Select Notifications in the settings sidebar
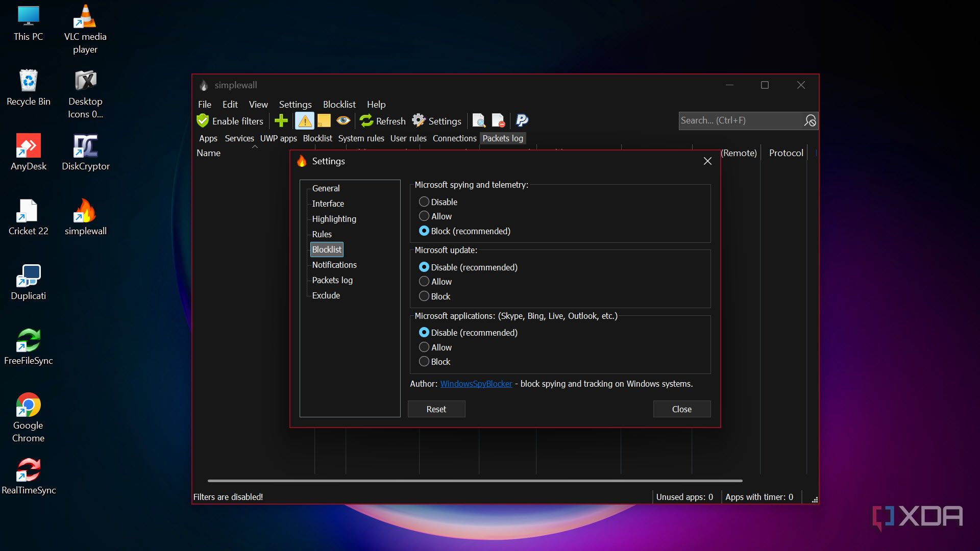 (x=334, y=265)
